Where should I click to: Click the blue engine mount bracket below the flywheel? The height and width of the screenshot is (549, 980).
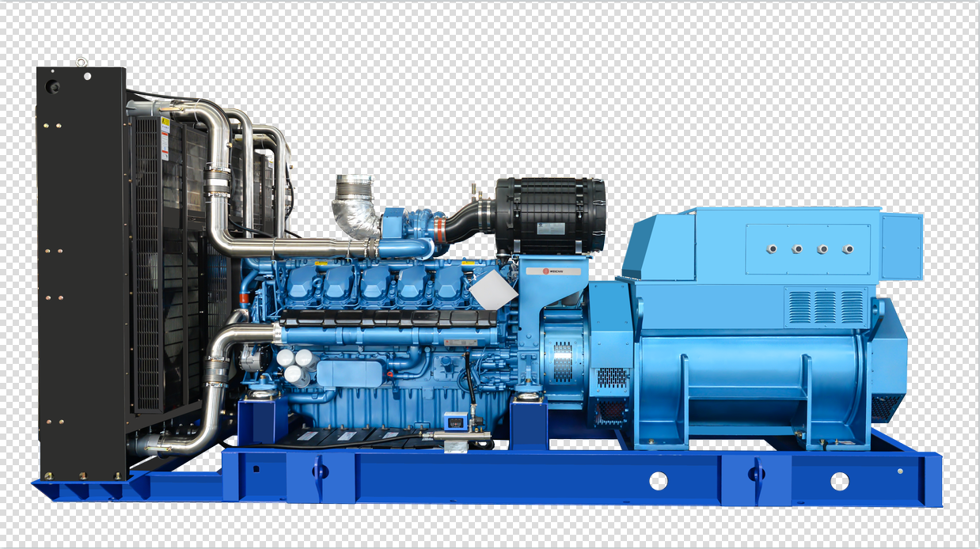(x=528, y=425)
